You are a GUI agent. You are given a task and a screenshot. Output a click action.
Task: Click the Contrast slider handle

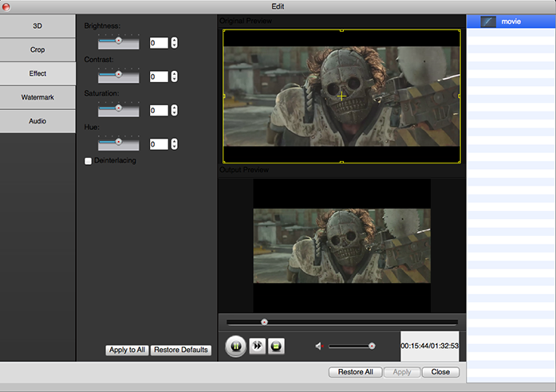coord(119,74)
